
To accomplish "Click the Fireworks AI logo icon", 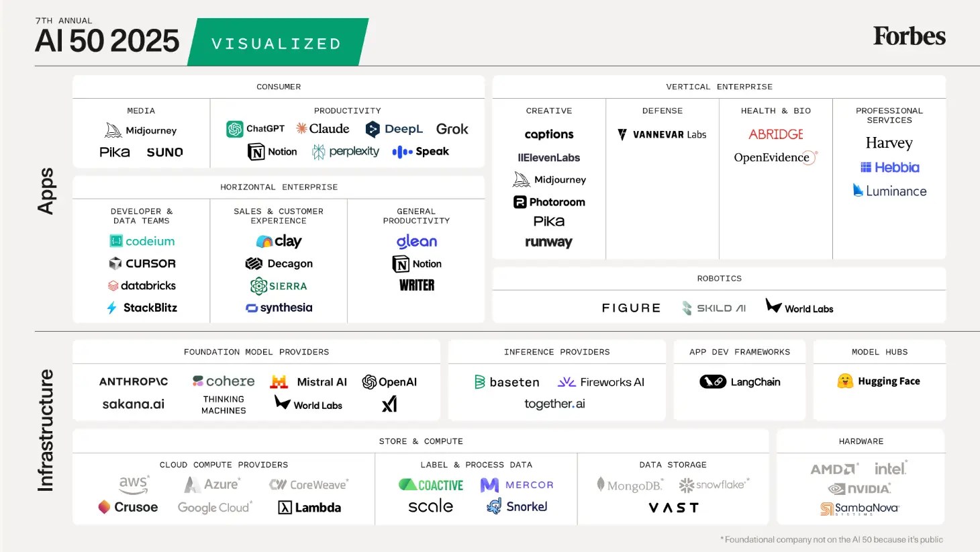I will pos(567,382).
